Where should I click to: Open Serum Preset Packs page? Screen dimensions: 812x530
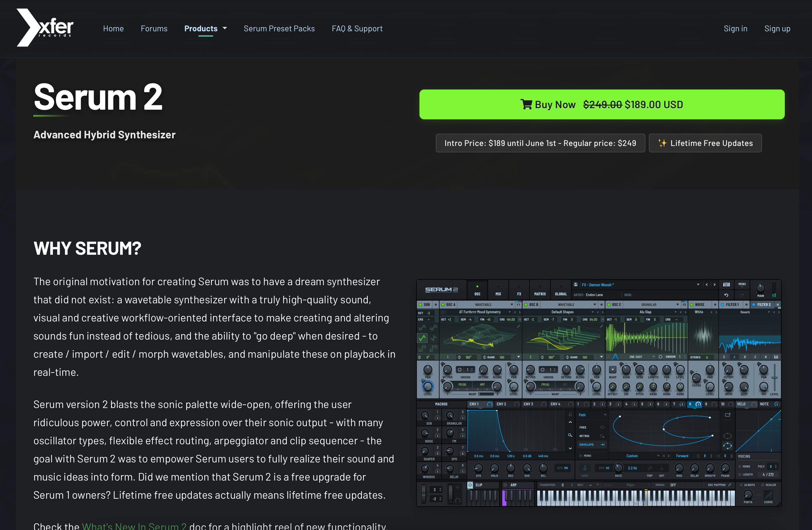point(279,28)
